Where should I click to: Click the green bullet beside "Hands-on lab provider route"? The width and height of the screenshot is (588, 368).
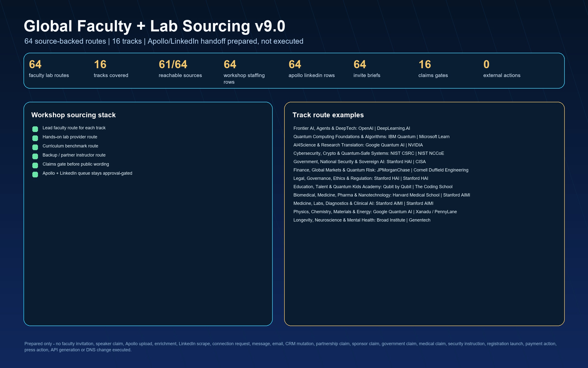pos(35,138)
